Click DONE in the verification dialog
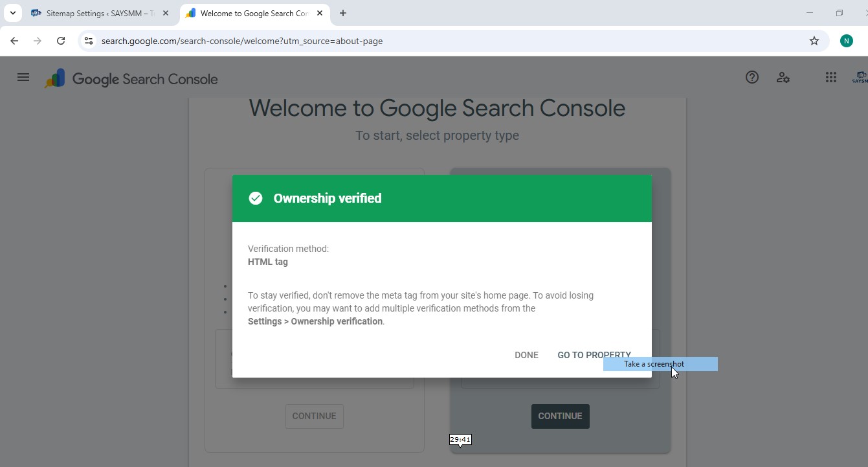Viewport: 868px width, 467px height. 526,355
